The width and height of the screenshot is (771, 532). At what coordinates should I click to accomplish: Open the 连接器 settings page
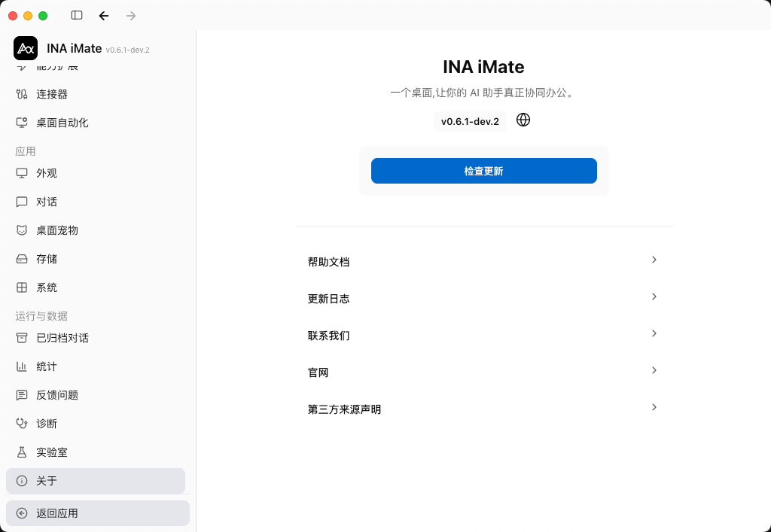pos(96,94)
